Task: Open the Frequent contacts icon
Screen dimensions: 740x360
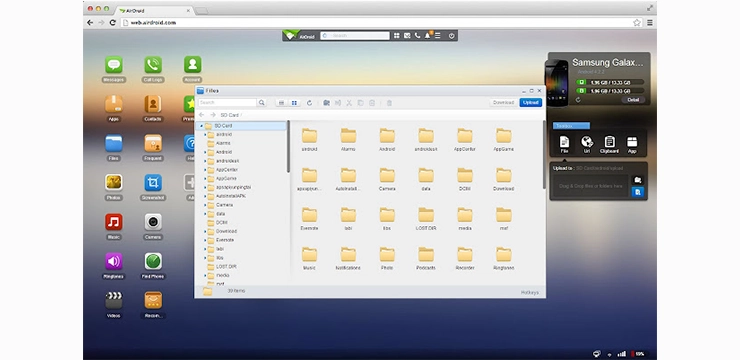Action: 153,143
